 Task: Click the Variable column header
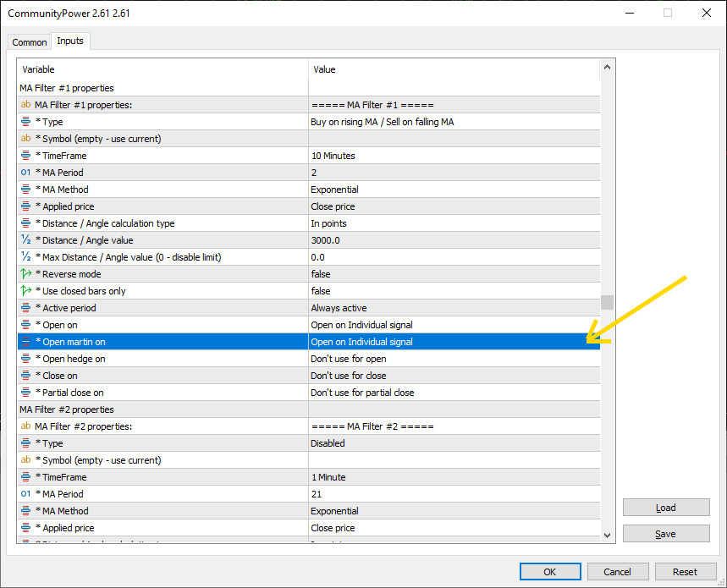pos(162,69)
